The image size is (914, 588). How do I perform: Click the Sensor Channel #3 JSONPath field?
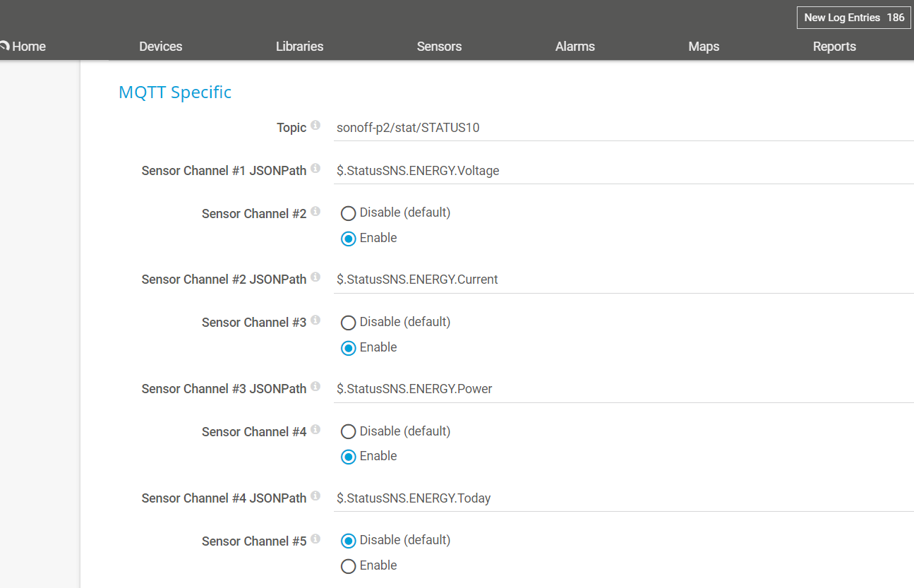(621, 389)
